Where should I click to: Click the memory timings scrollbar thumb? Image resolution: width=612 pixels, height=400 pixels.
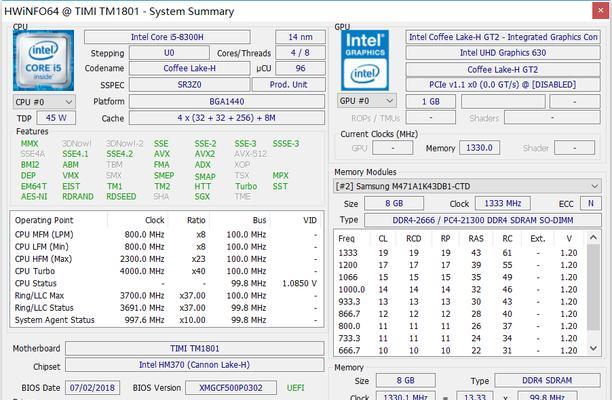point(593,287)
